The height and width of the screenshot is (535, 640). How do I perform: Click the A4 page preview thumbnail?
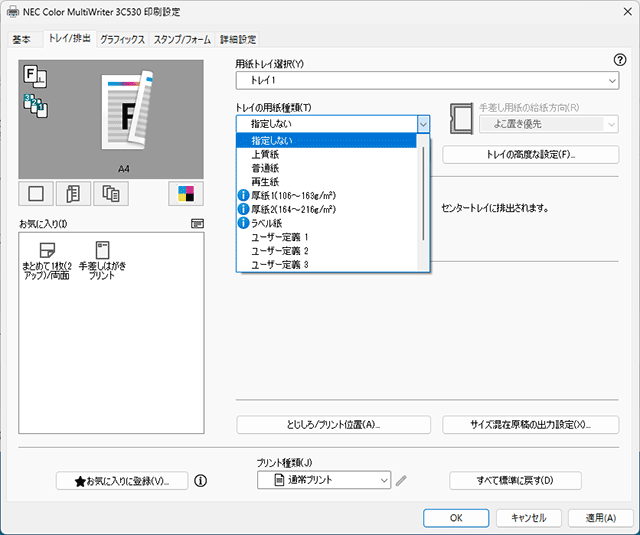(127, 111)
